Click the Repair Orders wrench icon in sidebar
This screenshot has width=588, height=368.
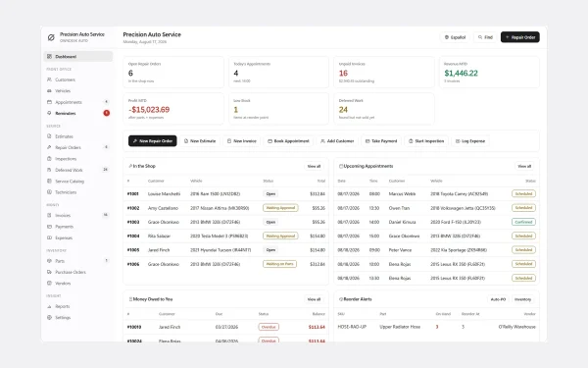coord(49,147)
